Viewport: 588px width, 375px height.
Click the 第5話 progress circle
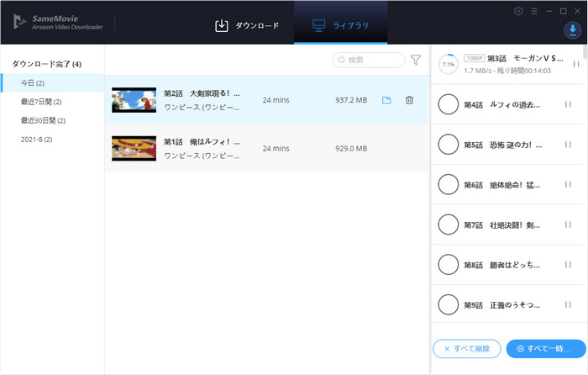pyautogui.click(x=449, y=145)
